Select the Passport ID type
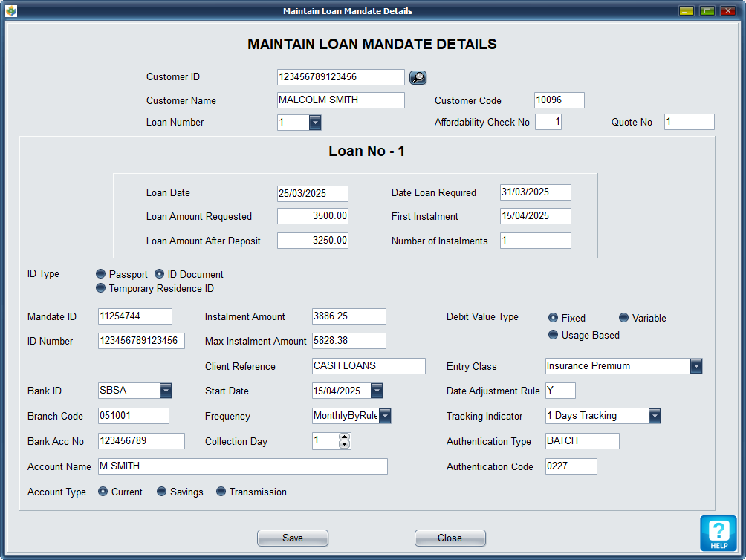 (100, 274)
